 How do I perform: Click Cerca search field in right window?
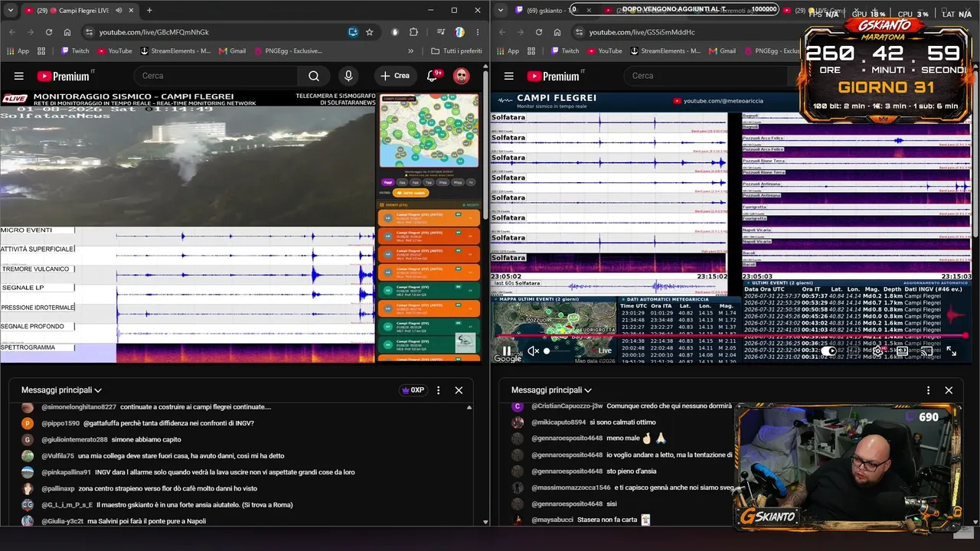click(707, 76)
